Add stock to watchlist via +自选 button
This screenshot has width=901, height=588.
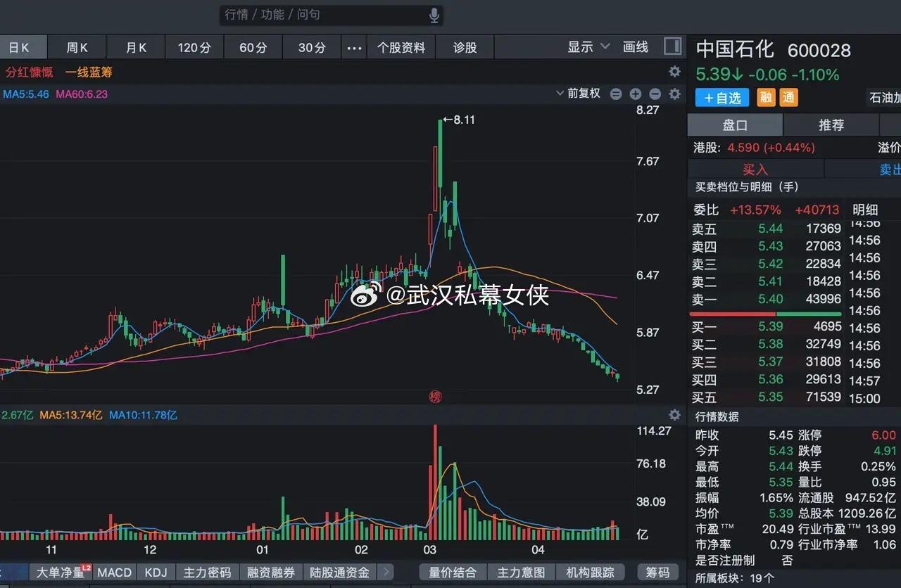(x=721, y=97)
